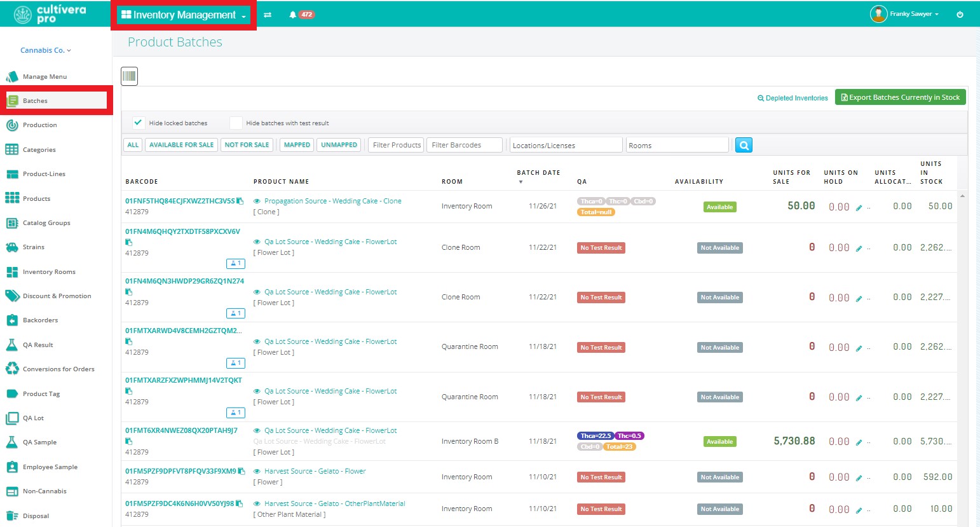The width and height of the screenshot is (980, 527).
Task: Click the power logout icon
Action: coord(960,14)
